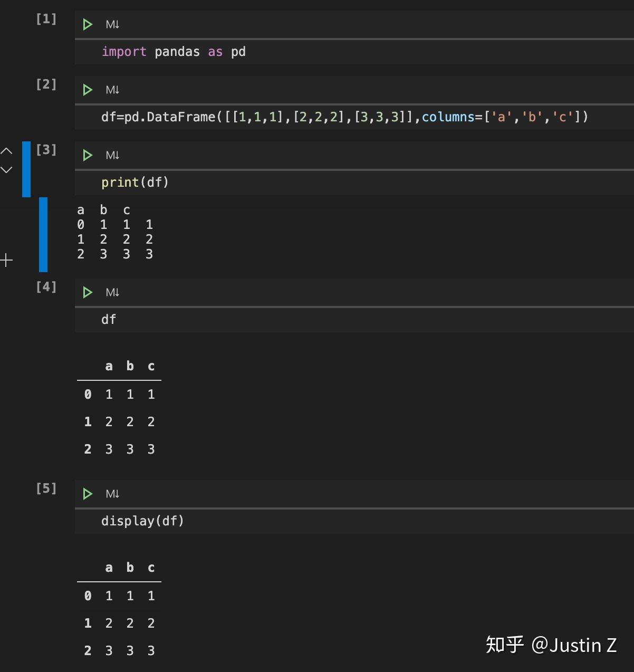Collapse cell 3 via its blue selection bar

point(27,169)
